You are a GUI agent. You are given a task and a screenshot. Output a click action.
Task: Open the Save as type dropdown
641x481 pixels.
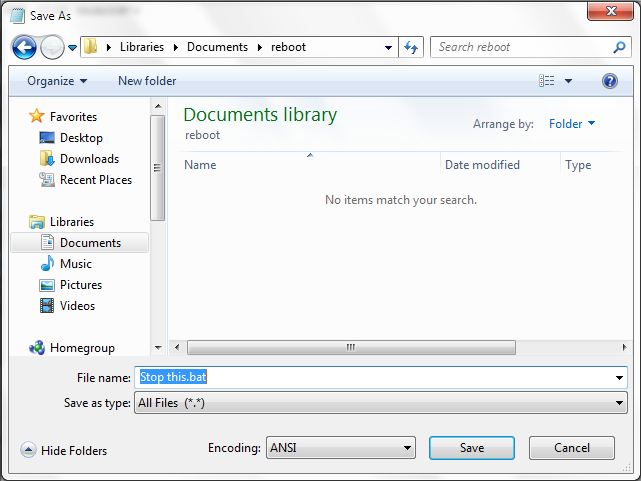point(381,403)
